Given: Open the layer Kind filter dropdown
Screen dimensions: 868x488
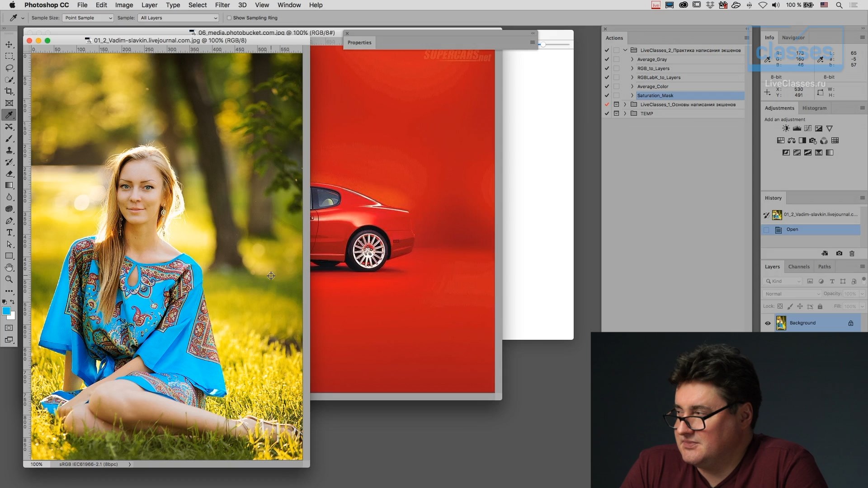Looking at the screenshot, I should [x=783, y=281].
